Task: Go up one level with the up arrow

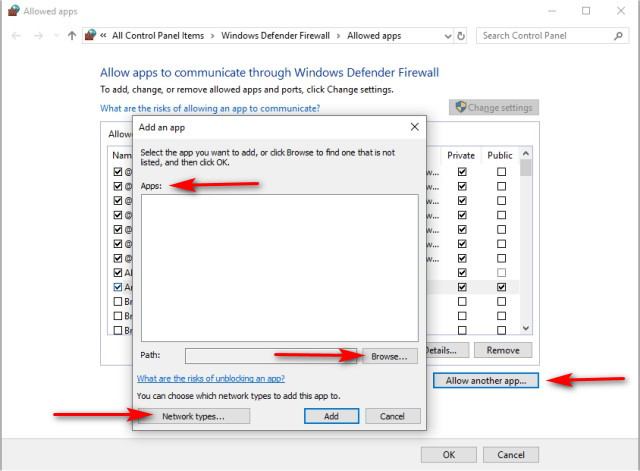Action: pyautogui.click(x=72, y=36)
